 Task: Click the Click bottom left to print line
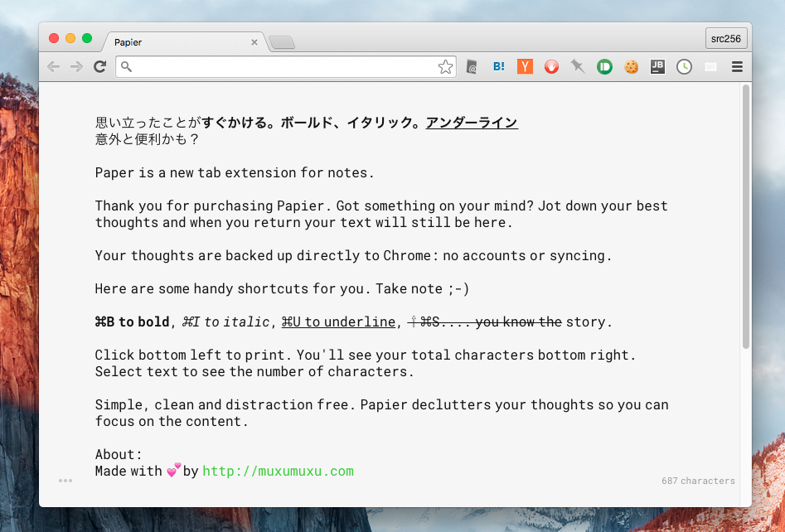(x=366, y=355)
